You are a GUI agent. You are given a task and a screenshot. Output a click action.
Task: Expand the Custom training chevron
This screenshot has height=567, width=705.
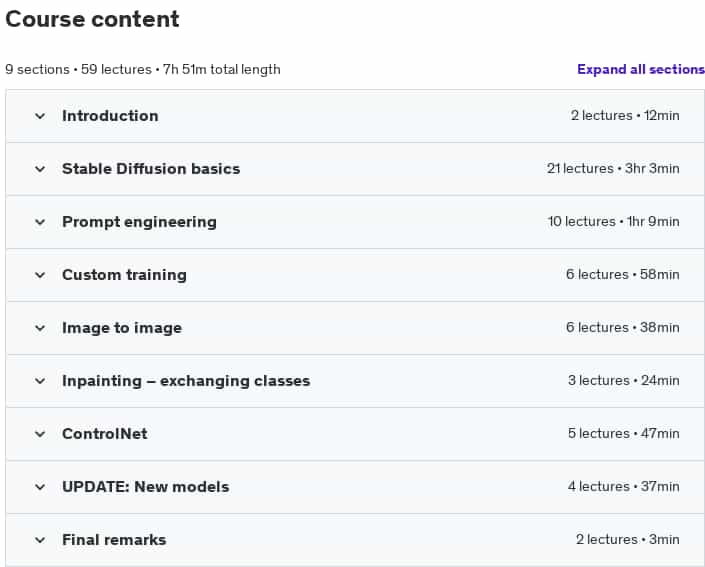click(x=40, y=275)
